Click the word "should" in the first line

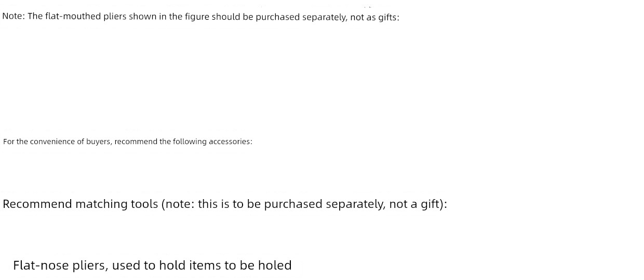click(226, 17)
